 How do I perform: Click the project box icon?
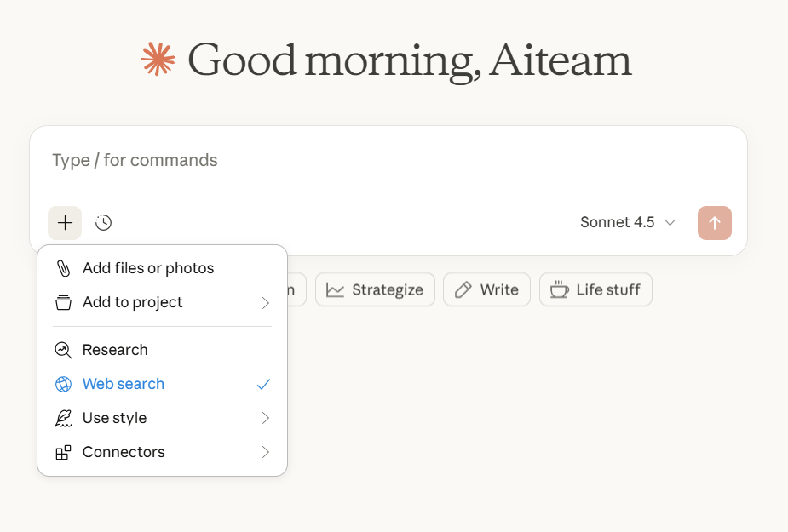tap(63, 302)
